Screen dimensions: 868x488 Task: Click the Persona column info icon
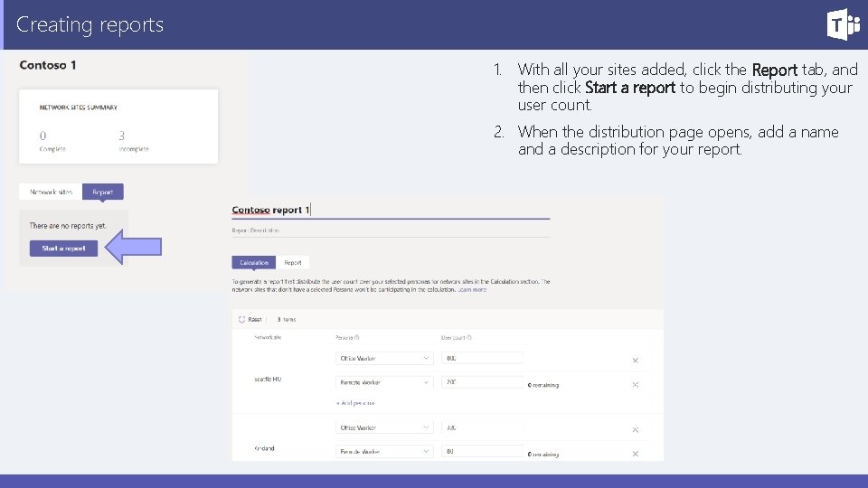pyautogui.click(x=356, y=337)
